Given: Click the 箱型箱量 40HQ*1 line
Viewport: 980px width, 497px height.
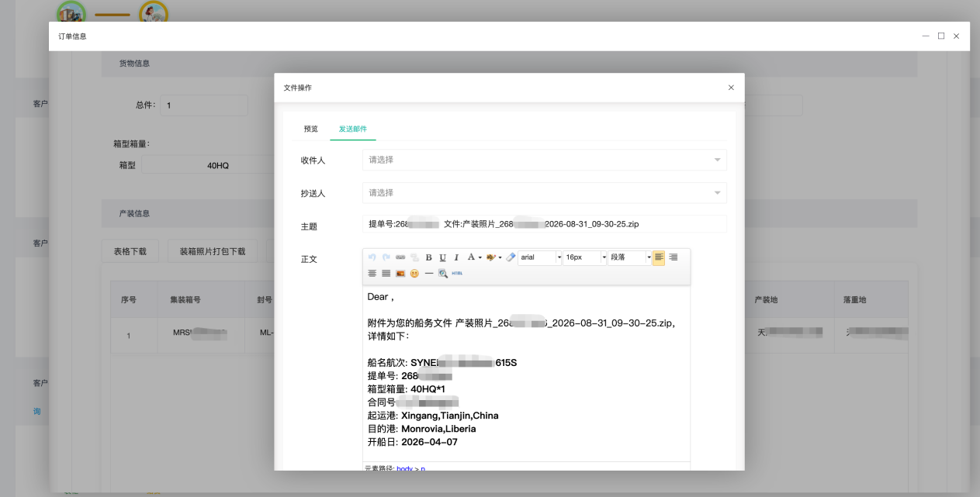Looking at the screenshot, I should coord(406,389).
